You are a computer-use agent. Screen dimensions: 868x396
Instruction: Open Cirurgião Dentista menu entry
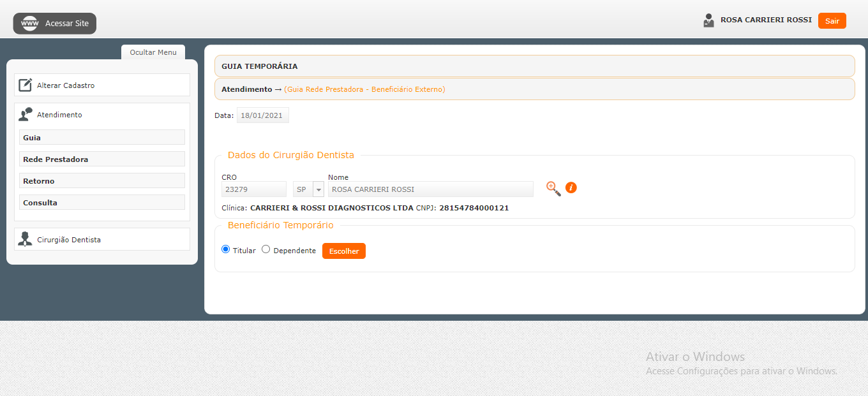click(x=102, y=239)
